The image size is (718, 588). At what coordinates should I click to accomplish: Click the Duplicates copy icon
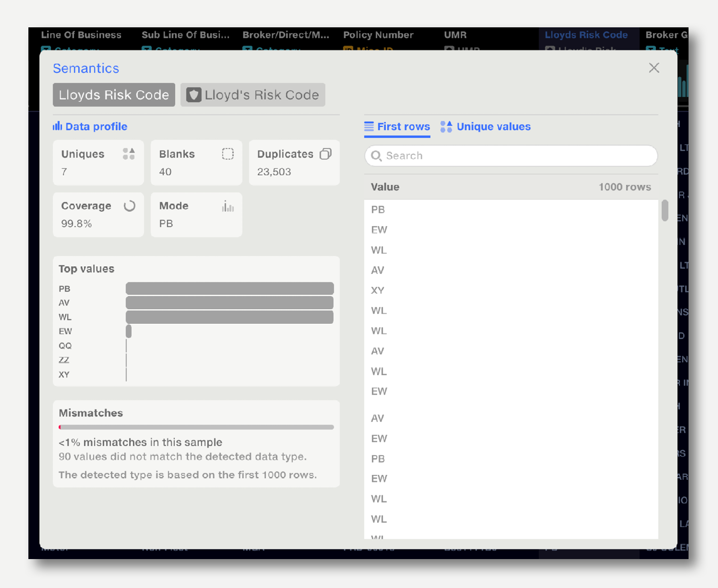(325, 154)
